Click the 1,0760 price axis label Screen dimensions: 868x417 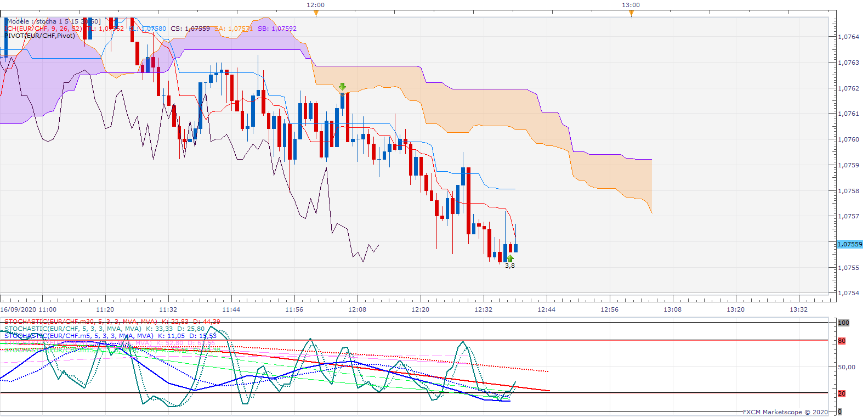(849, 139)
